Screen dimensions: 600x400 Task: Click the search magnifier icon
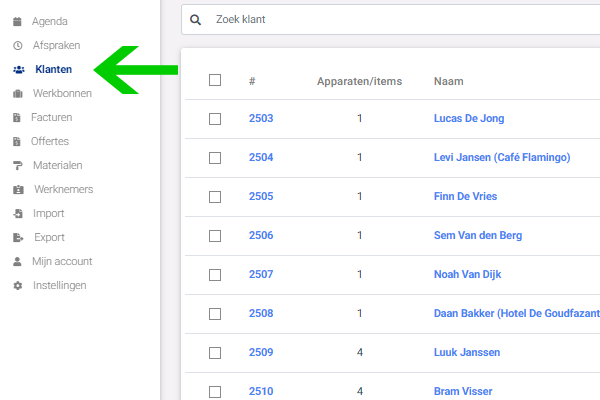195,19
